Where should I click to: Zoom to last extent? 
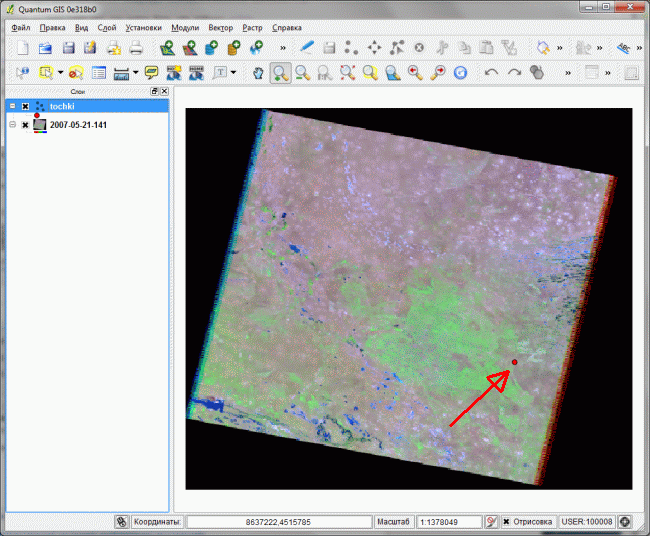(x=415, y=73)
